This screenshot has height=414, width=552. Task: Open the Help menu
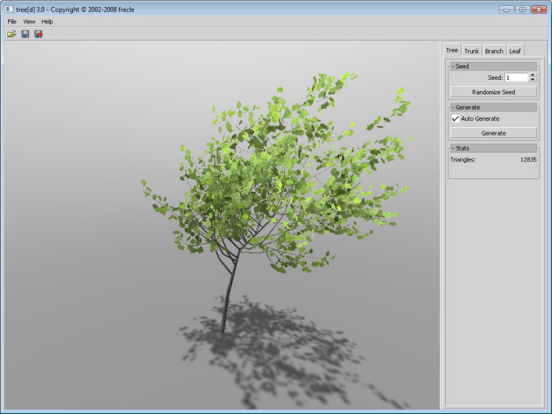tap(47, 22)
